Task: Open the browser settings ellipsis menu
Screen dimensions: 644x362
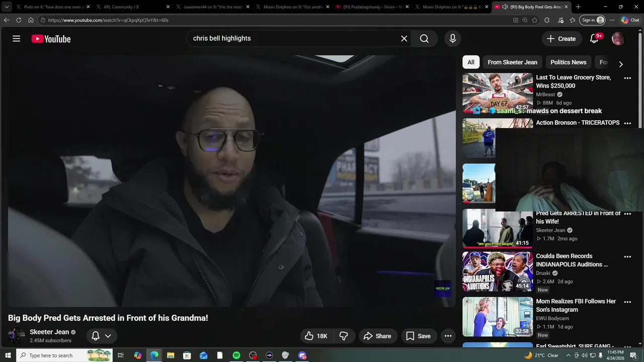Action: 612,20
